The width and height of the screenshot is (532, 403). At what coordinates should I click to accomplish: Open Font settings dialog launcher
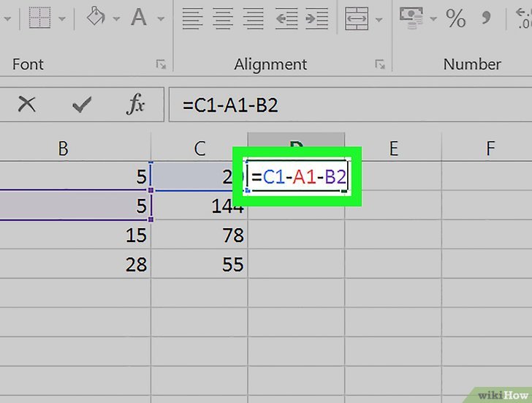[161, 64]
